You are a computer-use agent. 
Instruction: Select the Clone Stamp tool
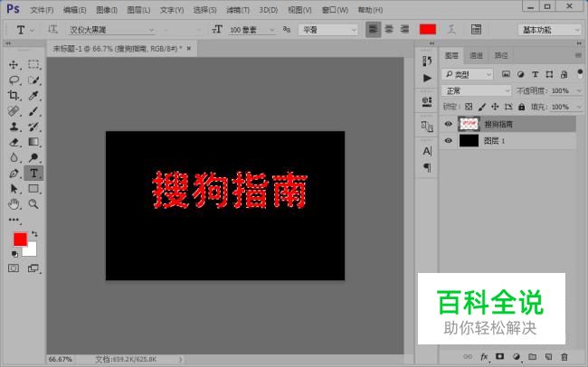coord(14,127)
